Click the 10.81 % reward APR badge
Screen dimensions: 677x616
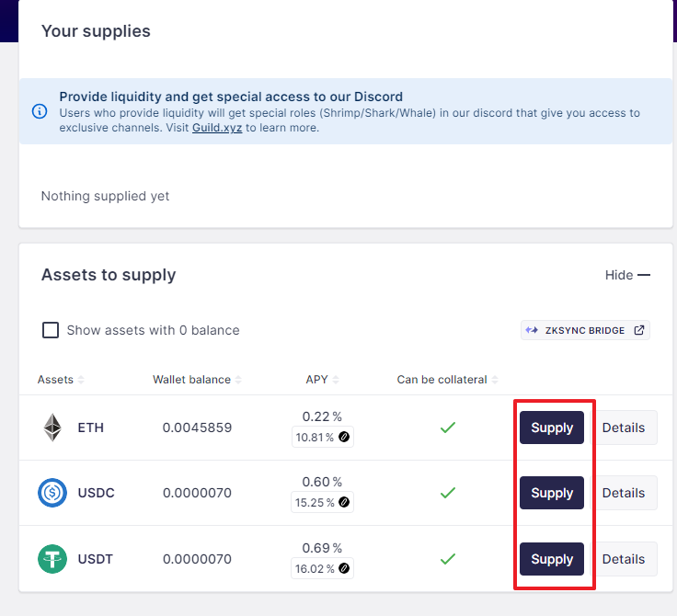pyautogui.click(x=323, y=437)
